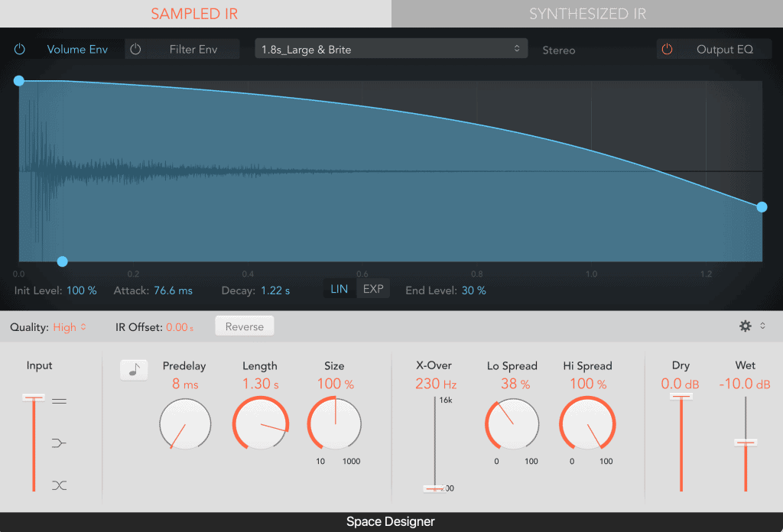Screen dimensions: 783x532
Task: Toggle Output EQ power icon
Action: click(x=667, y=49)
